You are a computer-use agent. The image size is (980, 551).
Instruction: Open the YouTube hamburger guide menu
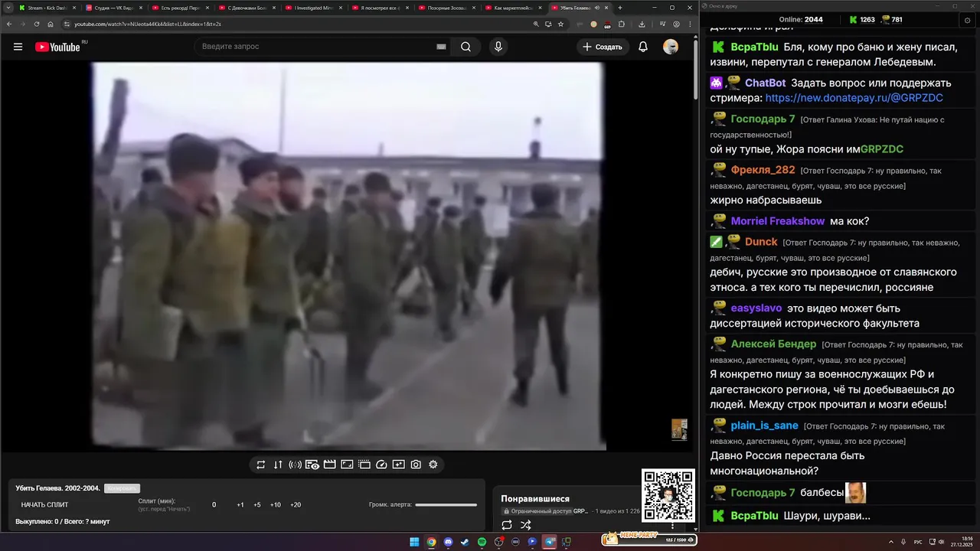tap(18, 47)
